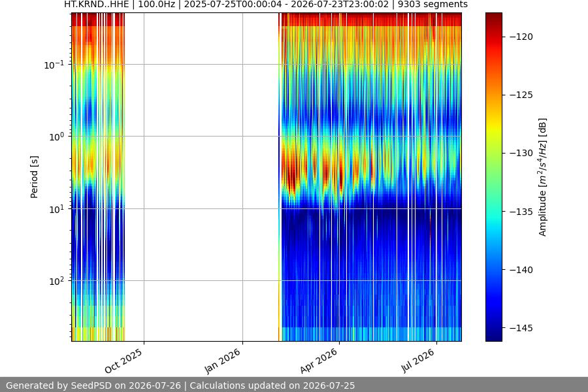This screenshot has height=392, width=588.
Task: Click the 'Period [s]' y-axis title
Action: (34, 177)
